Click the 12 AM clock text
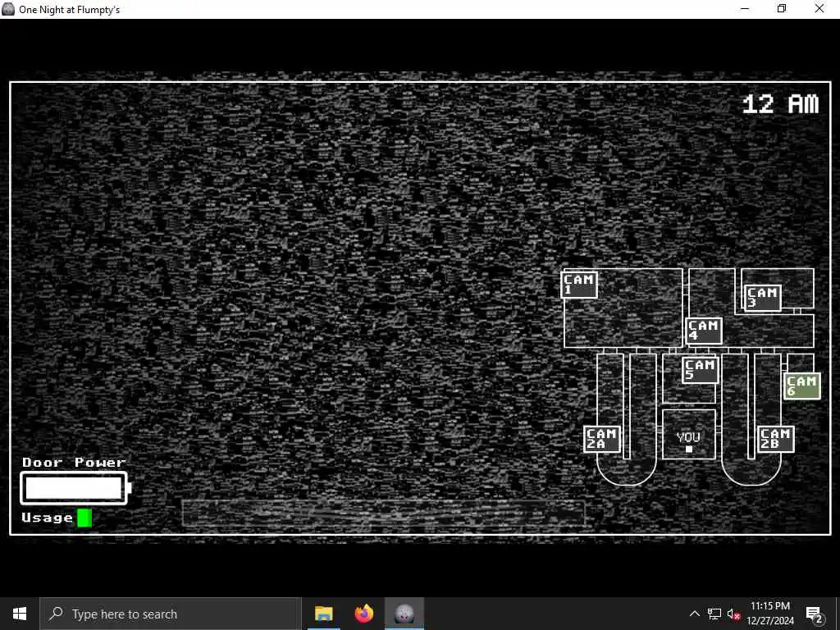 coord(781,104)
